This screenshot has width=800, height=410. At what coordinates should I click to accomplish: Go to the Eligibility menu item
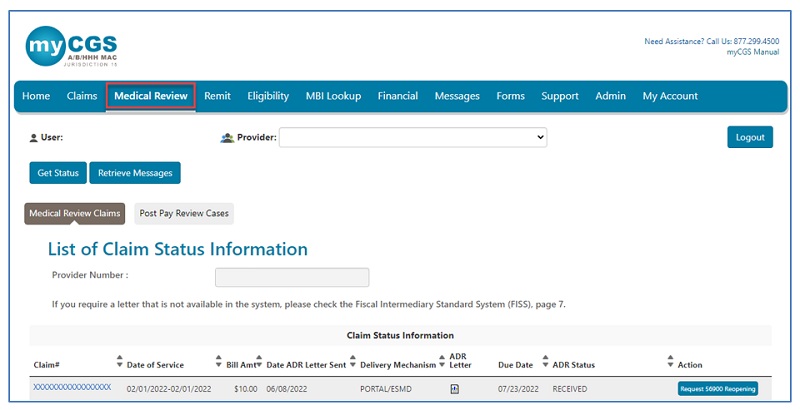click(x=268, y=96)
